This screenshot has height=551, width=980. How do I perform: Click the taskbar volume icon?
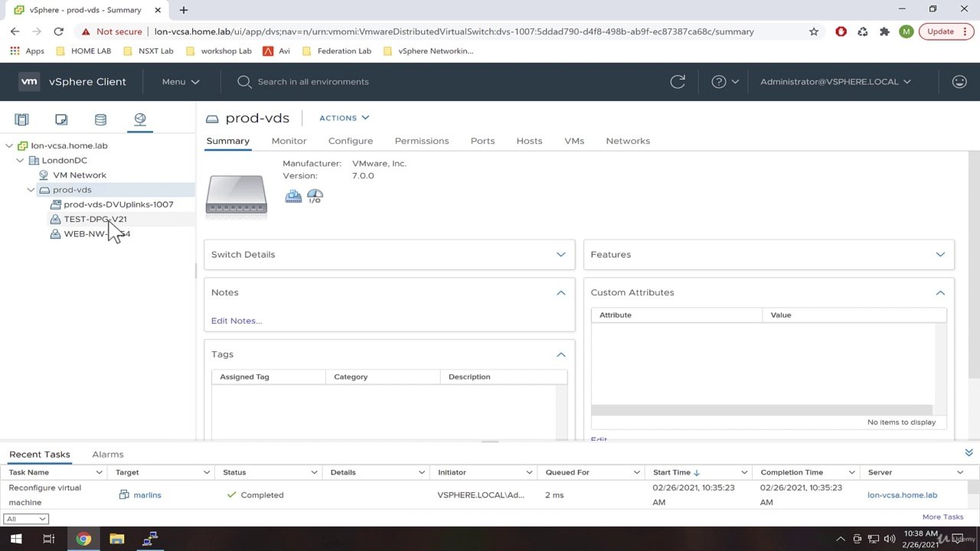(890, 539)
